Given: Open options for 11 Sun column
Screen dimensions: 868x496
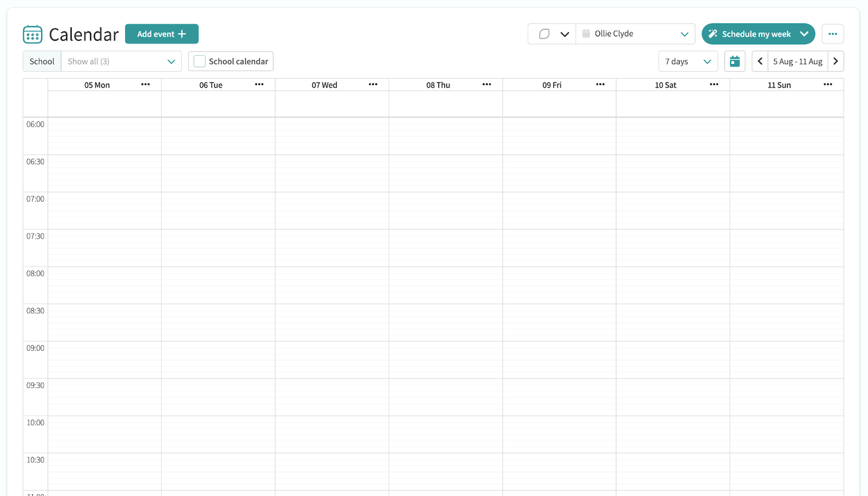Looking at the screenshot, I should tap(827, 85).
